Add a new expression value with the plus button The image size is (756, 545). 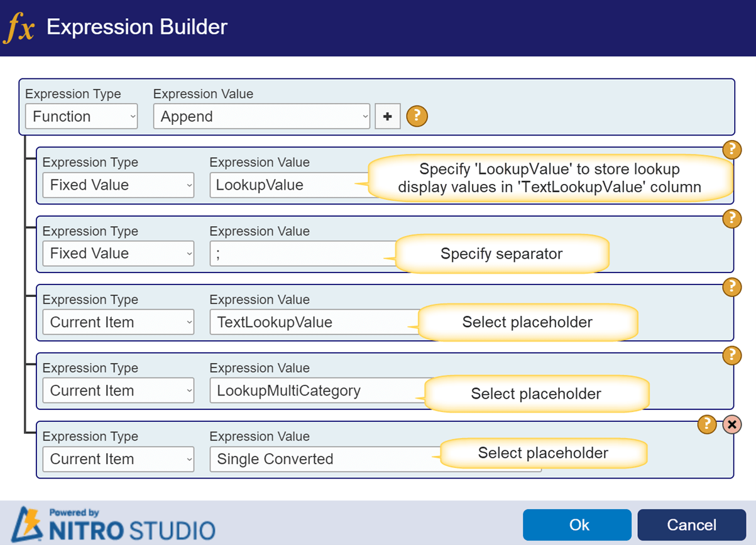[x=388, y=116]
